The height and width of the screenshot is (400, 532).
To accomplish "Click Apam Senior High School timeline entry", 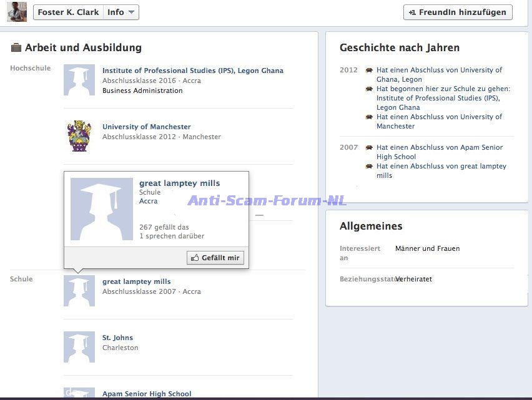I will coord(439,152).
